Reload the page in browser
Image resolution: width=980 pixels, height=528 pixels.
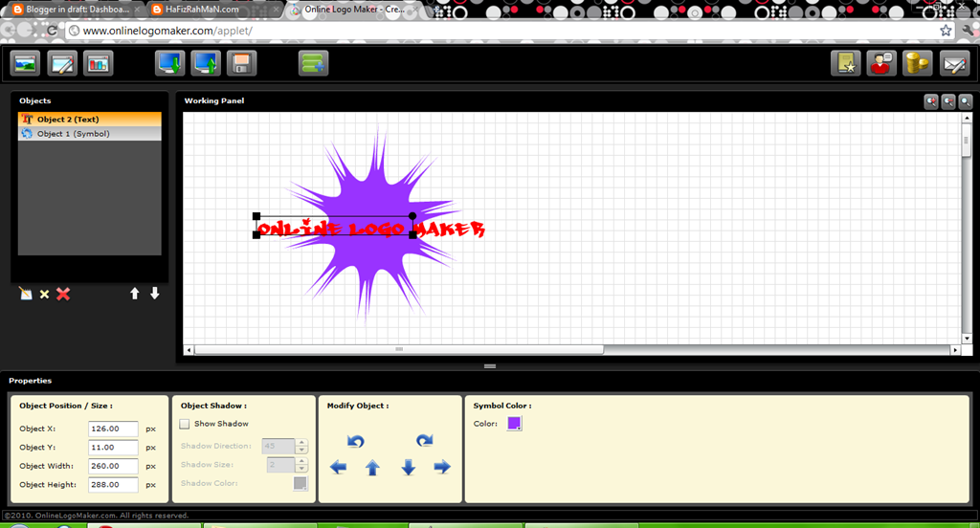pyautogui.click(x=53, y=31)
